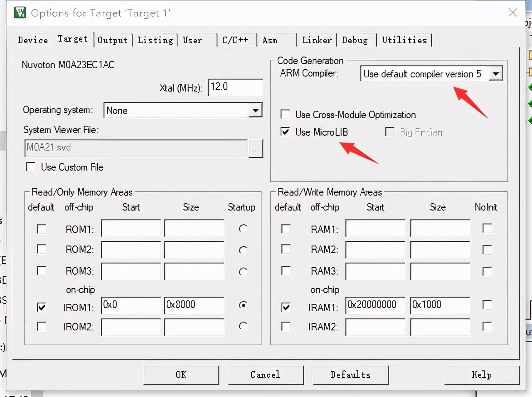Click the ROM2 Start field

tap(131, 249)
